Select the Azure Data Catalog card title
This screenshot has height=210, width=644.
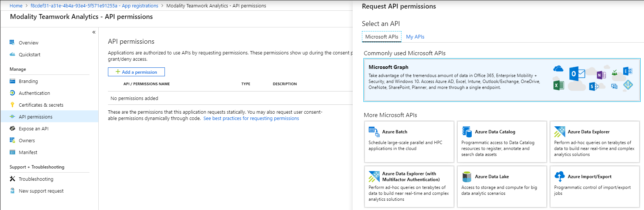[x=495, y=132]
